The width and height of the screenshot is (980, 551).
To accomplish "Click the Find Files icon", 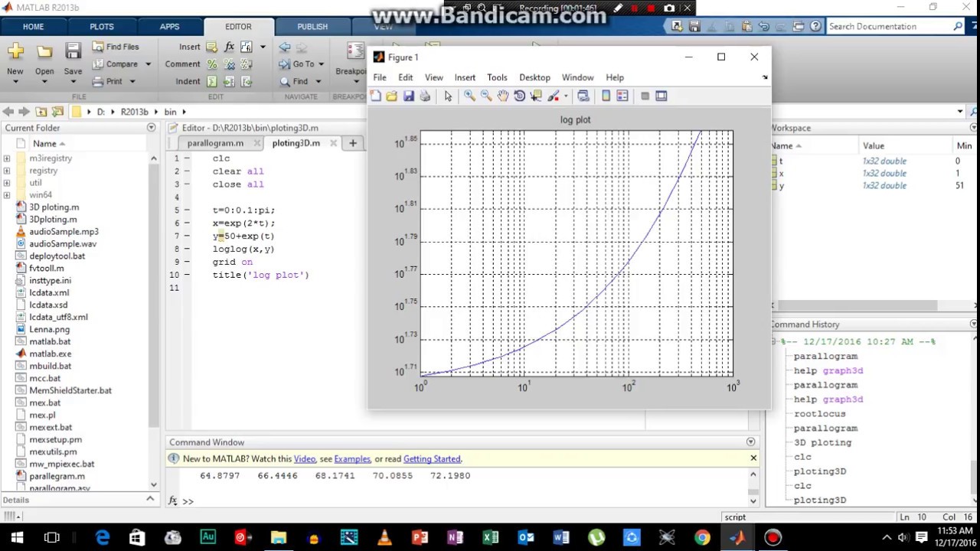I will [x=98, y=47].
